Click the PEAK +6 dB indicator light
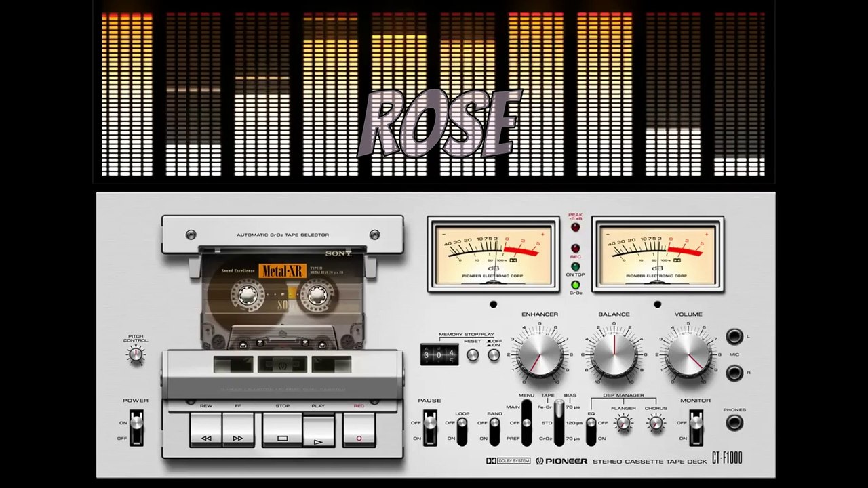Image resolution: width=868 pixels, height=488 pixels. (575, 228)
